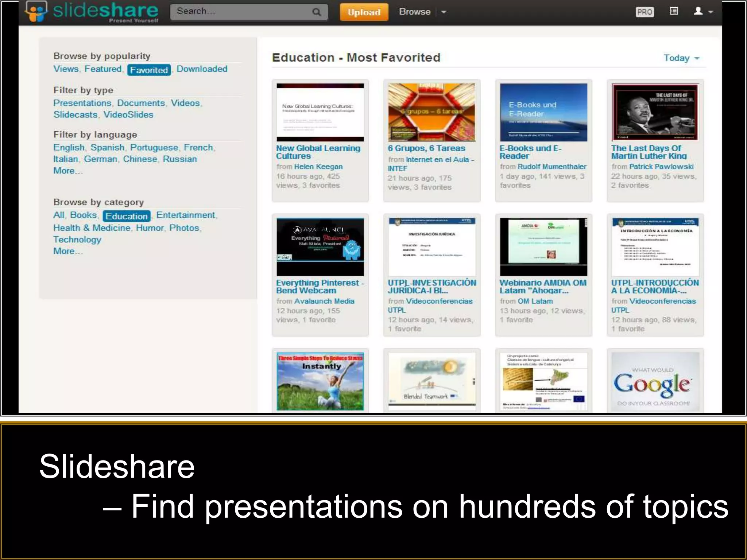Browse the Humor category
Viewport: 747px width, 560px height.
tap(150, 228)
